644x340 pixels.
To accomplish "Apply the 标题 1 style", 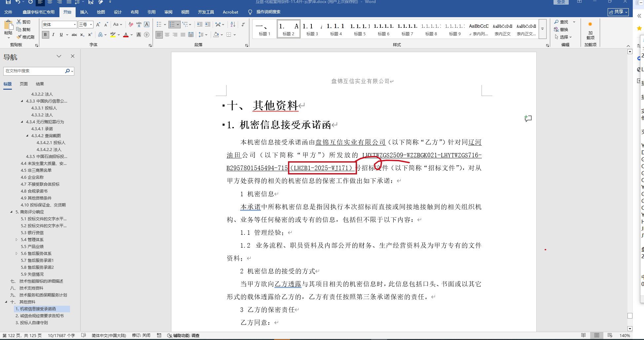I will click(265, 29).
